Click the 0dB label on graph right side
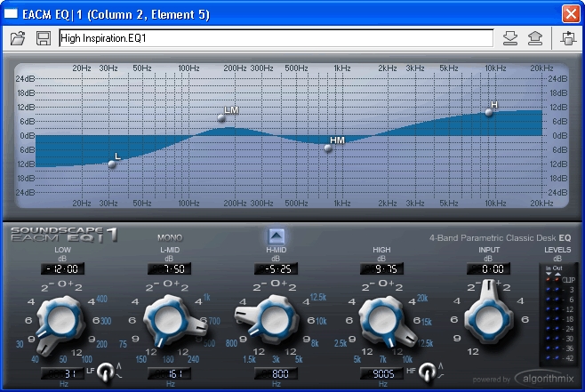 (x=559, y=135)
